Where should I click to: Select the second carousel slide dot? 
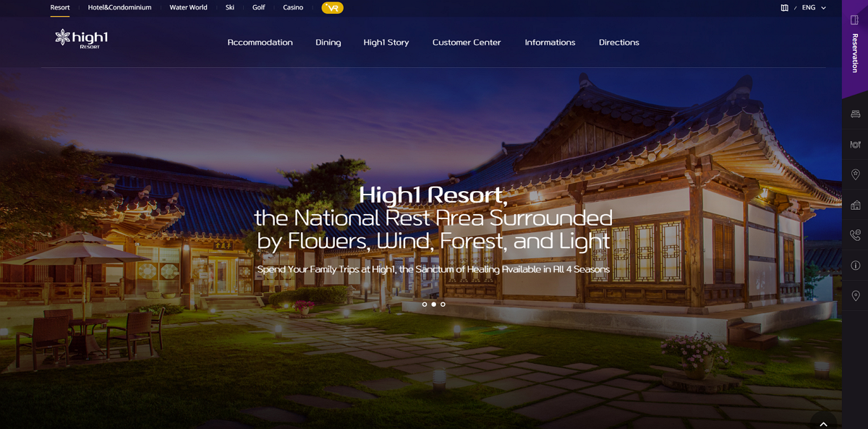click(434, 305)
